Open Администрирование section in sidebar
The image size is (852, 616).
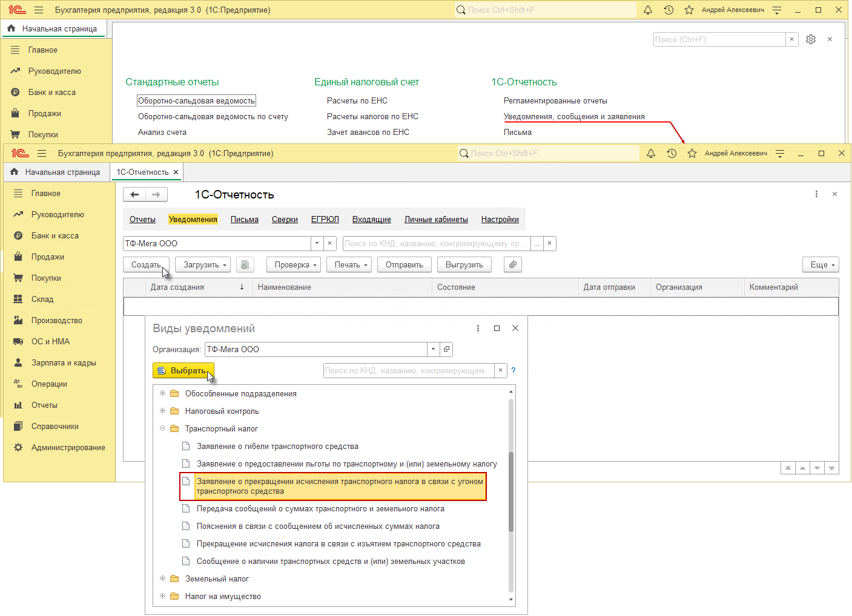tap(68, 448)
